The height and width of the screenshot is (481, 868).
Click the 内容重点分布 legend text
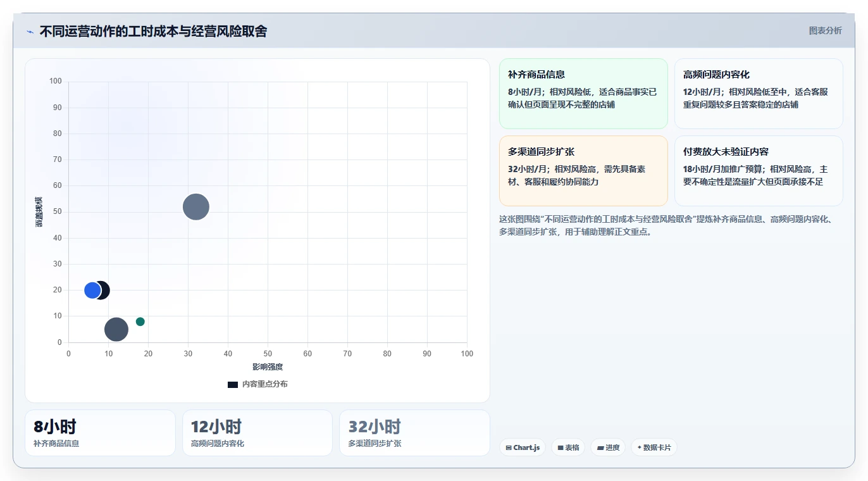(264, 384)
